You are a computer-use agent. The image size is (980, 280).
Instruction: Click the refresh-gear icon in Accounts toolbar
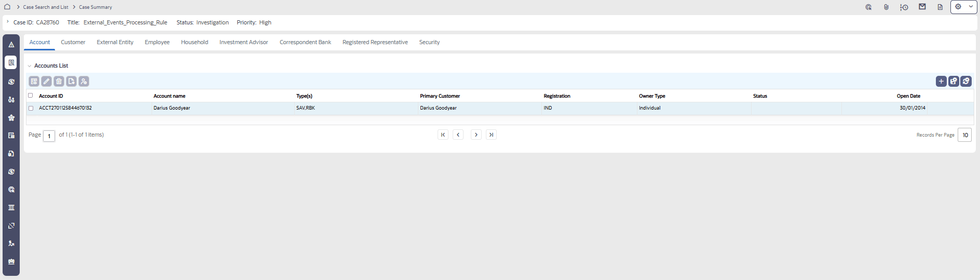point(966,81)
